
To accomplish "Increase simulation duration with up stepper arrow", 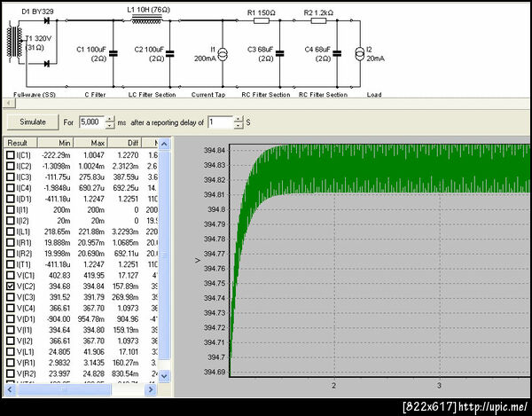I will [110, 119].
